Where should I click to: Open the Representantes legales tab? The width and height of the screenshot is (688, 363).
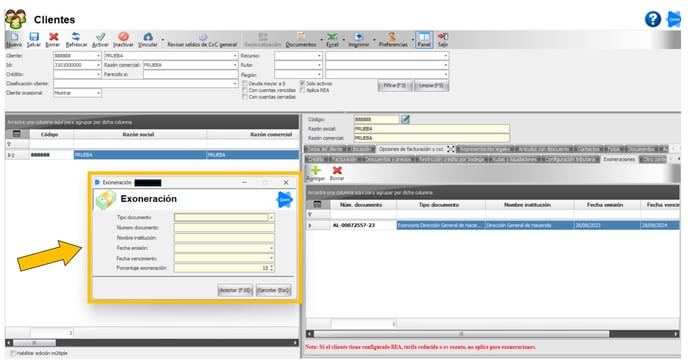click(x=485, y=149)
